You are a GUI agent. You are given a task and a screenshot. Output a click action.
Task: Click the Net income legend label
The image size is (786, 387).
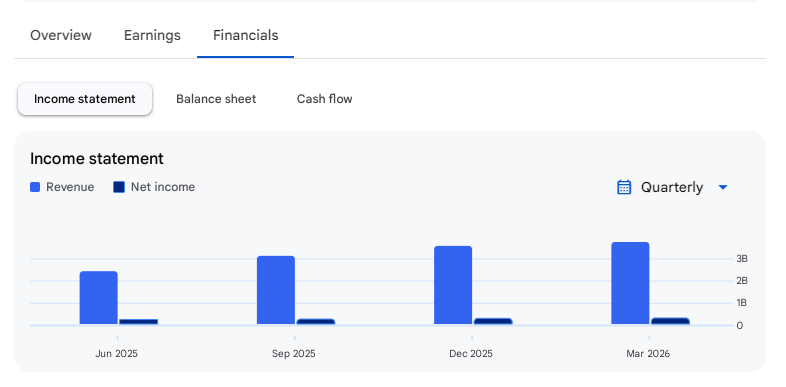(163, 187)
